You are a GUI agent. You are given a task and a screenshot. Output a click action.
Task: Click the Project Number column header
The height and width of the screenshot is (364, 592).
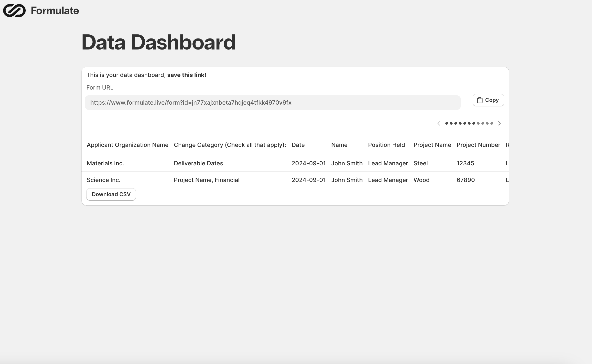pyautogui.click(x=478, y=145)
